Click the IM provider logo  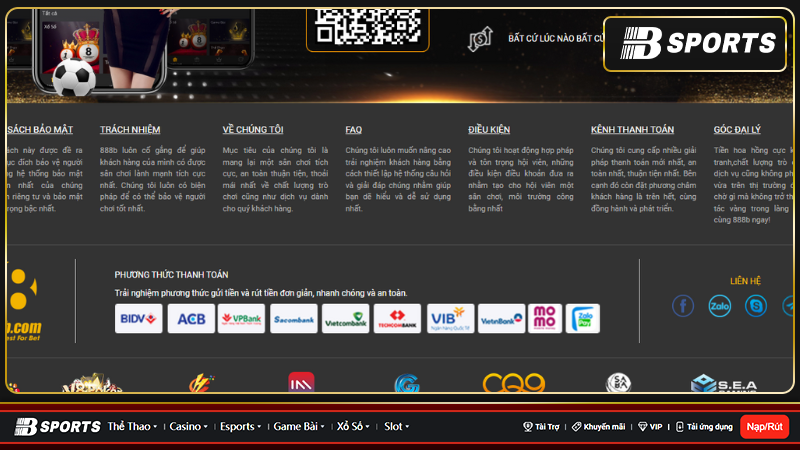click(x=301, y=383)
